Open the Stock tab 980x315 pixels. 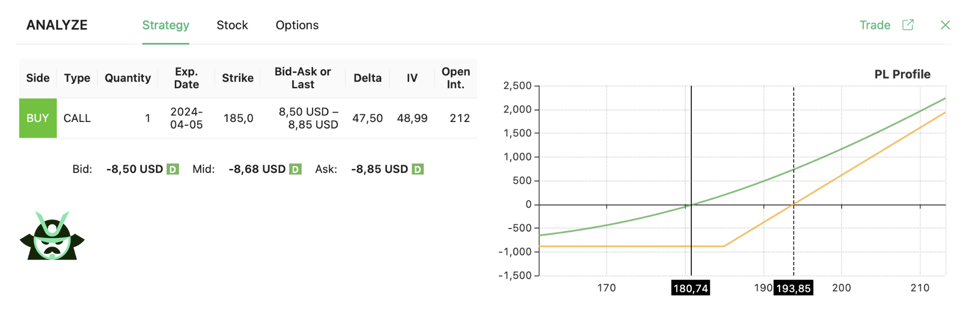(x=232, y=25)
